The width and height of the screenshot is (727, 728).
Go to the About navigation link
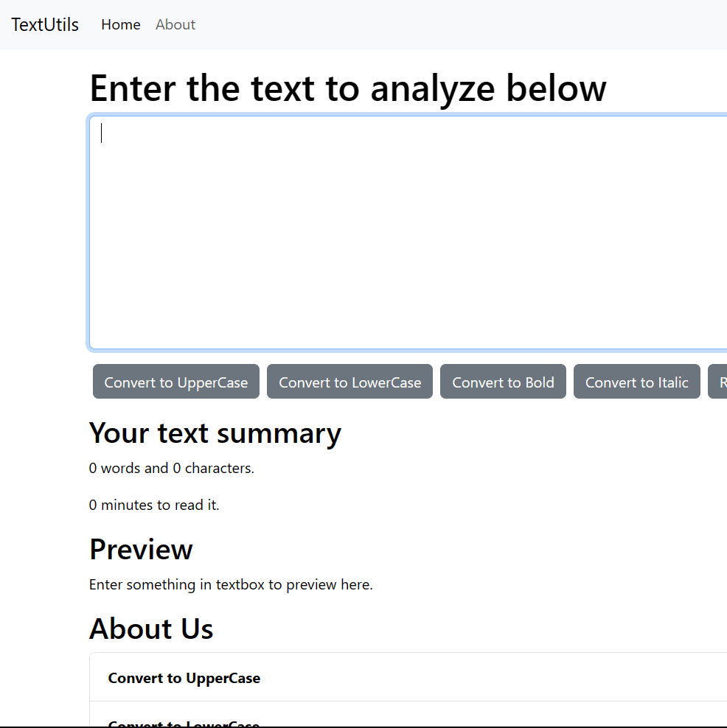pyautogui.click(x=175, y=24)
